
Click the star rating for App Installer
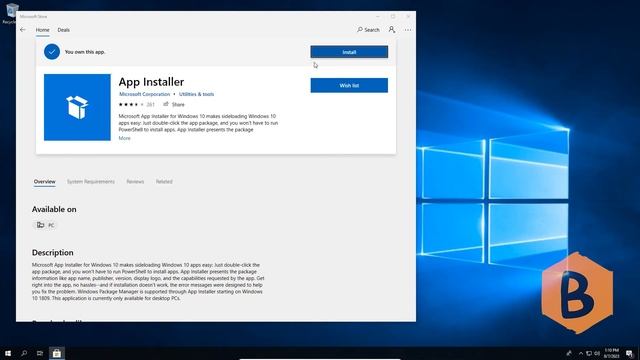click(131, 104)
